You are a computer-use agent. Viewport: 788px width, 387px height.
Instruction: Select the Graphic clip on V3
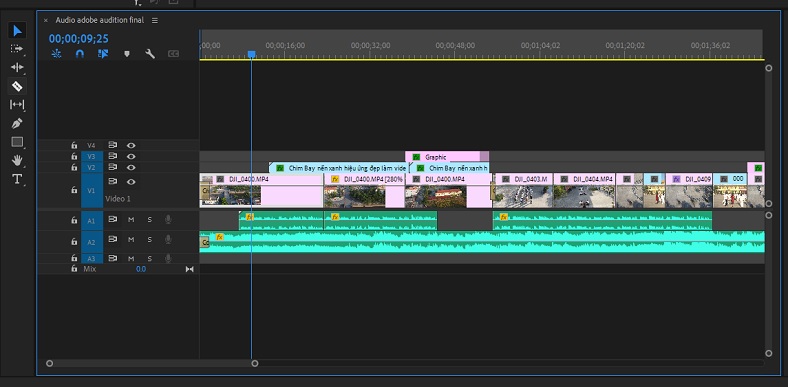[x=447, y=157]
